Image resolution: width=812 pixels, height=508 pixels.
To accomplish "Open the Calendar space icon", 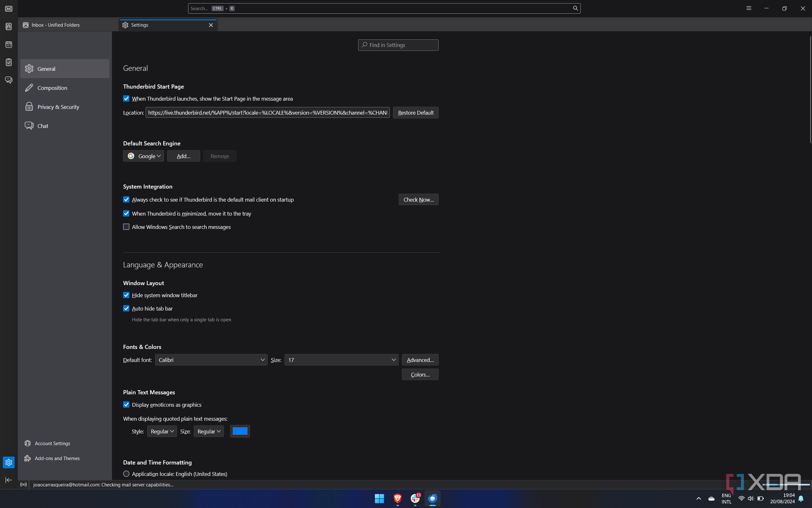I will click(x=9, y=44).
